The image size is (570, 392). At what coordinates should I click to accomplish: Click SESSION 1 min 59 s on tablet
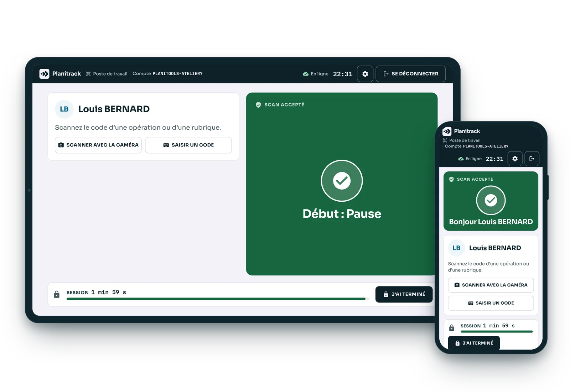click(x=96, y=292)
